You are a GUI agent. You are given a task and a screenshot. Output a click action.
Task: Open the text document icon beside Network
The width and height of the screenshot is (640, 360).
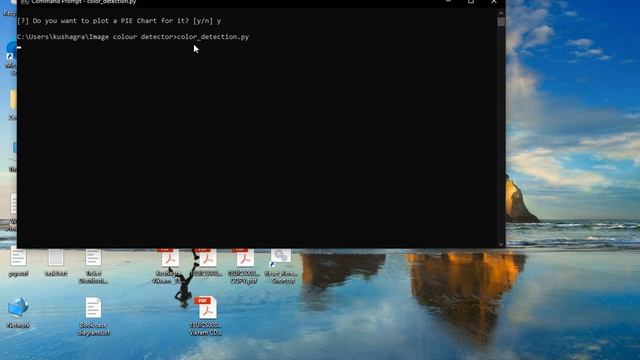click(93, 315)
